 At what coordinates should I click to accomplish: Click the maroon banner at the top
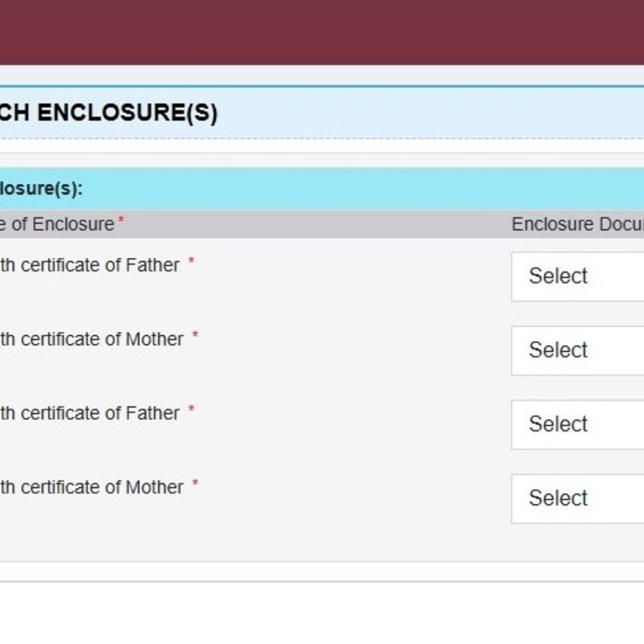point(322,32)
